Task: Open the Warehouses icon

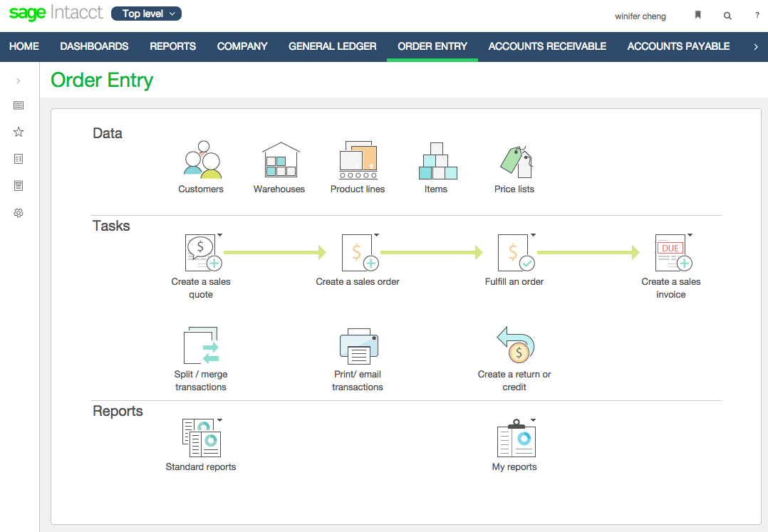Action: [279, 162]
